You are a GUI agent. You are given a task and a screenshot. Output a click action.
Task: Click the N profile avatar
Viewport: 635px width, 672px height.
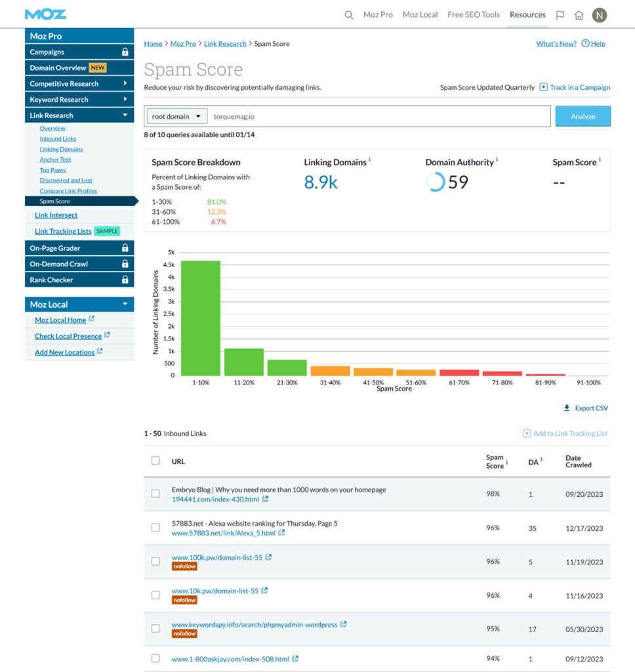click(x=600, y=14)
